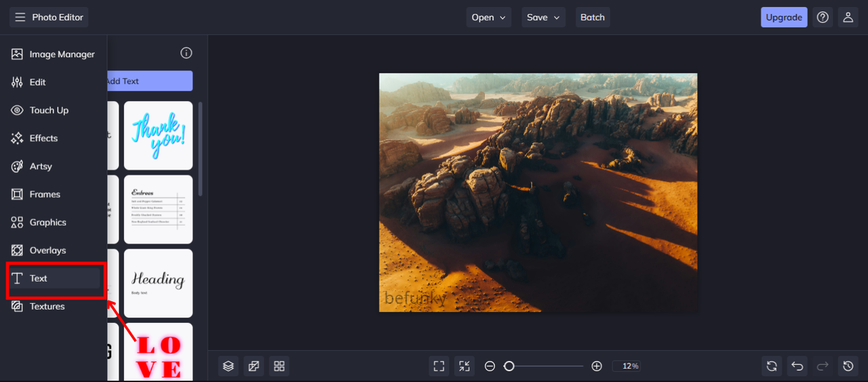
Task: Click the fit to screen icon
Action: (439, 366)
